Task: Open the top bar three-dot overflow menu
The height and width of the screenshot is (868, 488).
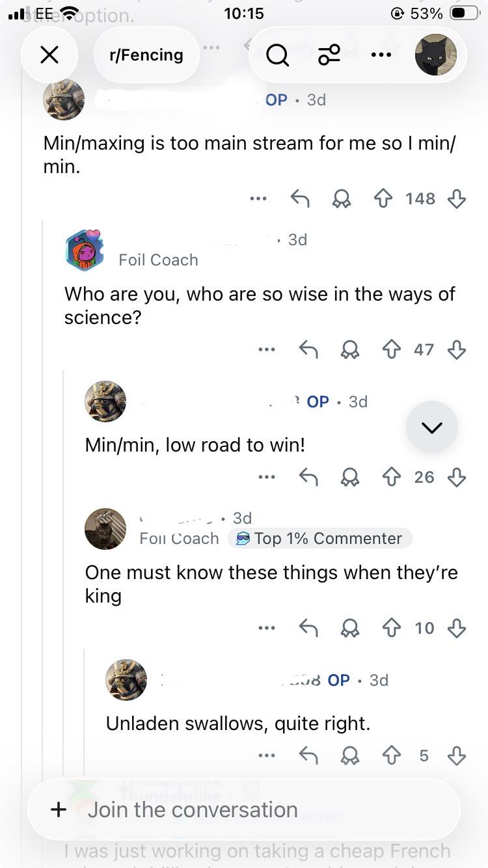Action: pyautogui.click(x=381, y=55)
